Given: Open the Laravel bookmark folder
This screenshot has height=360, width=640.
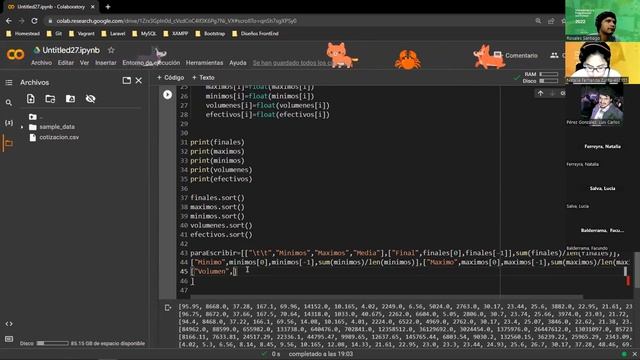Looking at the screenshot, I should (x=113, y=34).
